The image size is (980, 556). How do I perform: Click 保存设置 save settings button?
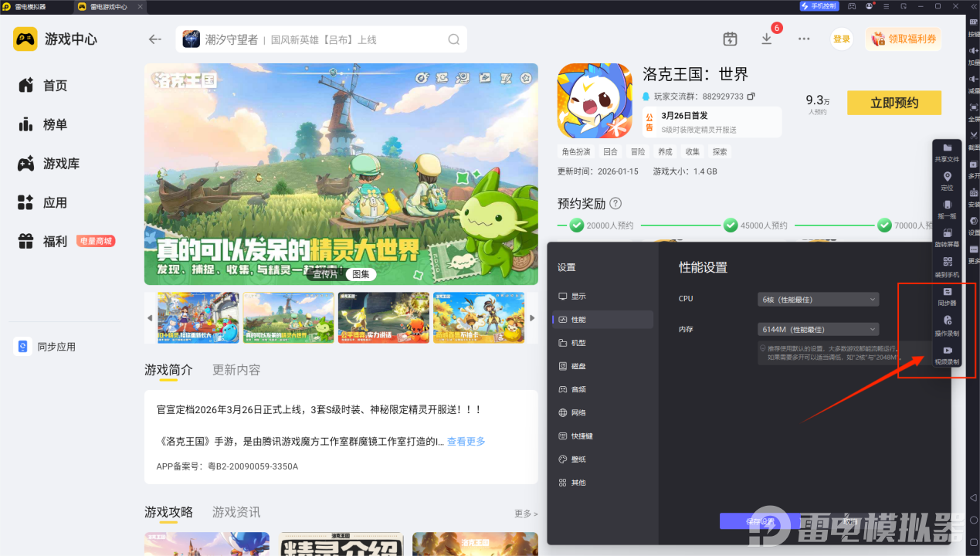(760, 521)
